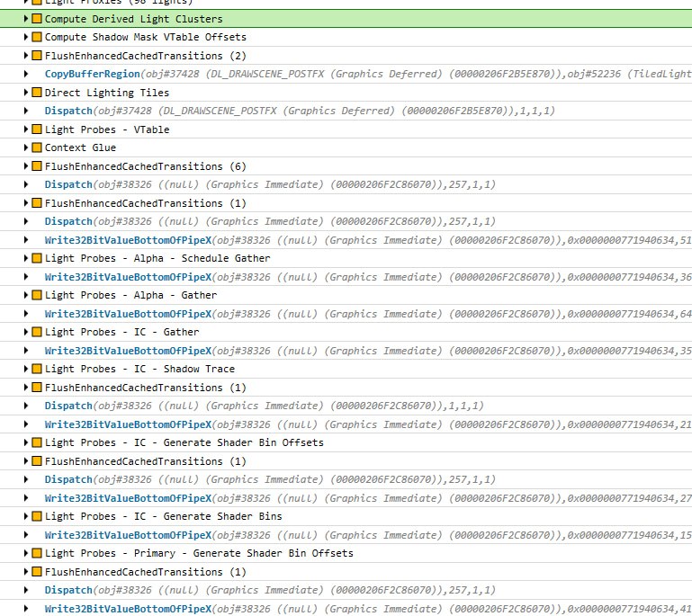Screen dimensions: 692x616
Task: Expand the Compute Shadow Mask VTable Offsets group
Action: [x=25, y=37]
